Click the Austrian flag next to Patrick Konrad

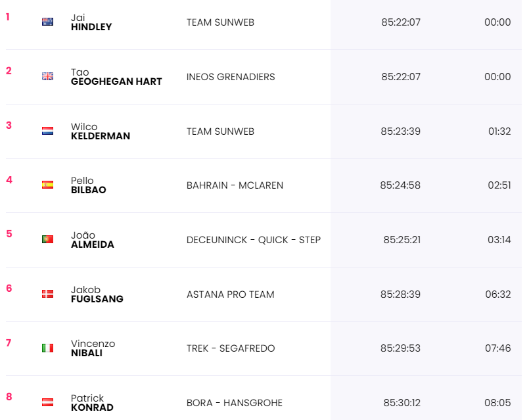[x=47, y=402]
